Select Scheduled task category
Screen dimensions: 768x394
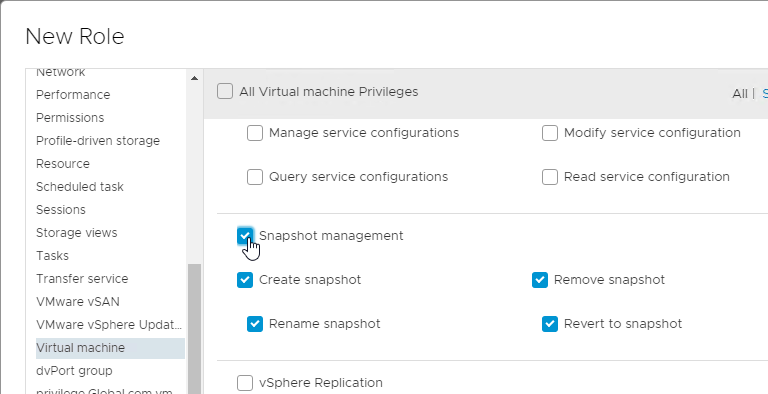(80, 187)
